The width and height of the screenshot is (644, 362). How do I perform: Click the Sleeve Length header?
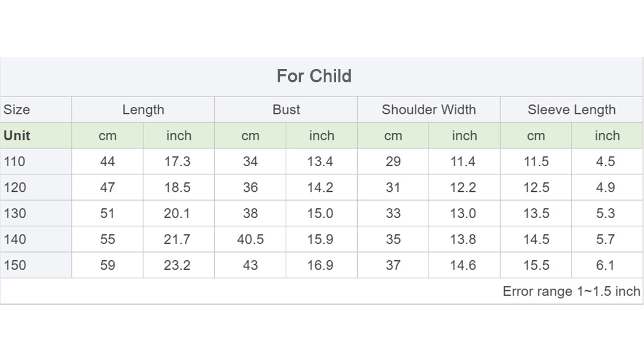click(x=572, y=109)
